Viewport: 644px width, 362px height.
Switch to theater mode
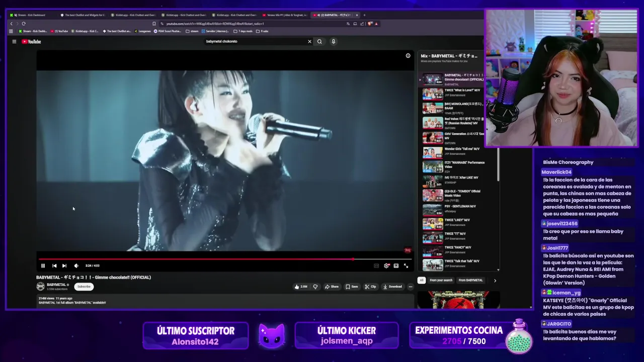coord(396,265)
